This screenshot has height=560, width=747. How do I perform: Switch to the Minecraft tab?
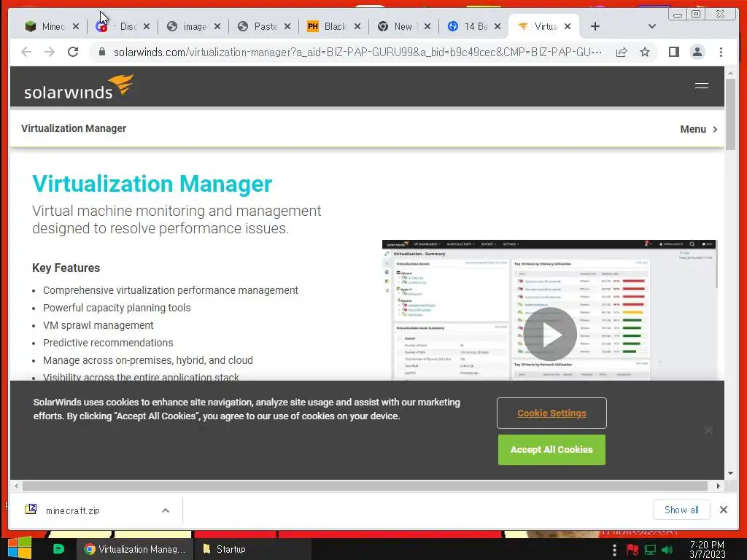[x=45, y=26]
